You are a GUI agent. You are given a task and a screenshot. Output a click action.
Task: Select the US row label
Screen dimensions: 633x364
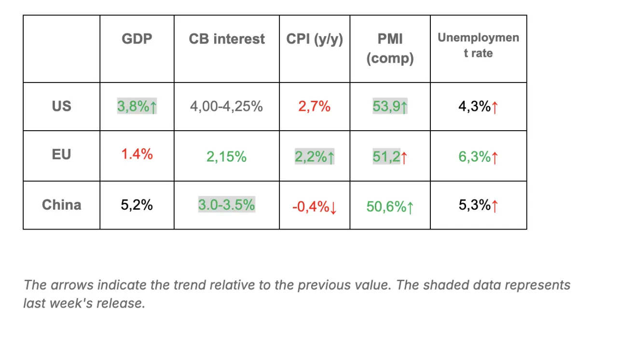(x=61, y=106)
